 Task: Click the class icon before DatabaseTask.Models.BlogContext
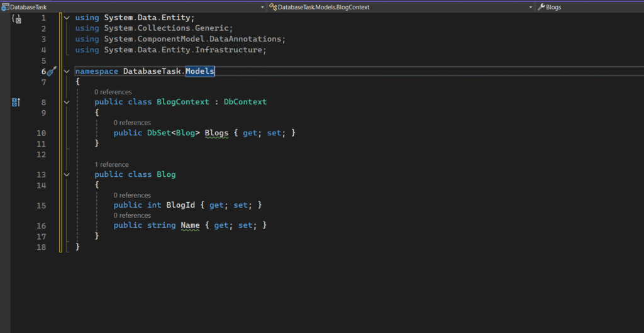[273, 7]
